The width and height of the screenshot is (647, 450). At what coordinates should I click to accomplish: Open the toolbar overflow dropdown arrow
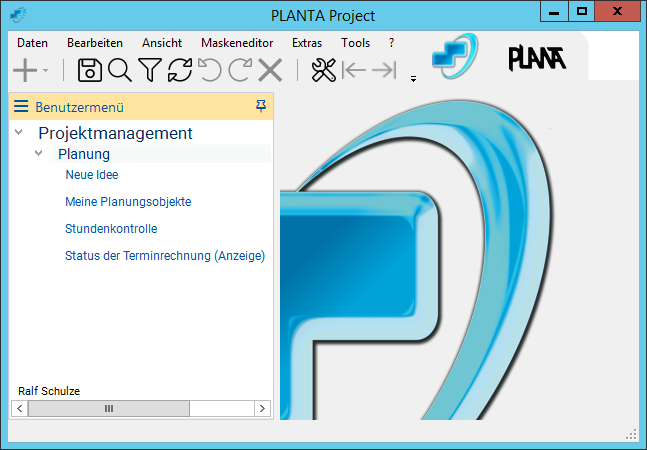point(413,80)
